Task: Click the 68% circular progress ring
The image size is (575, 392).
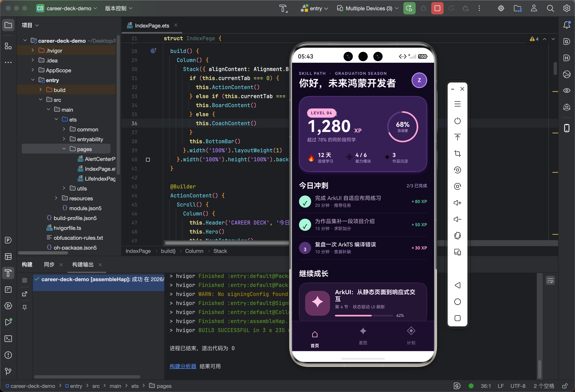Action: (402, 127)
